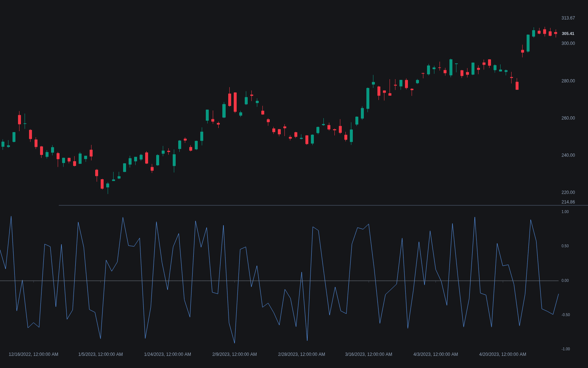This screenshot has height=368, width=588.
Task: Click the 313.67 top price axis label
Action: (568, 18)
